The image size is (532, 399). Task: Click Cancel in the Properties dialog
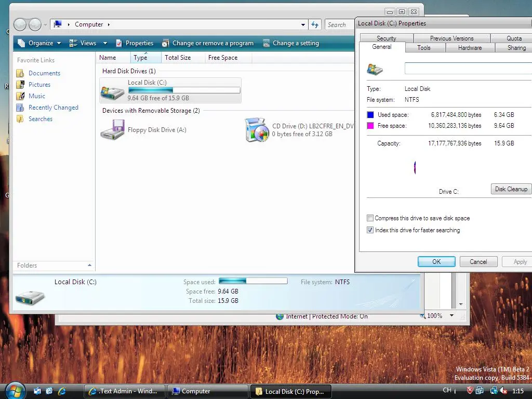(478, 262)
